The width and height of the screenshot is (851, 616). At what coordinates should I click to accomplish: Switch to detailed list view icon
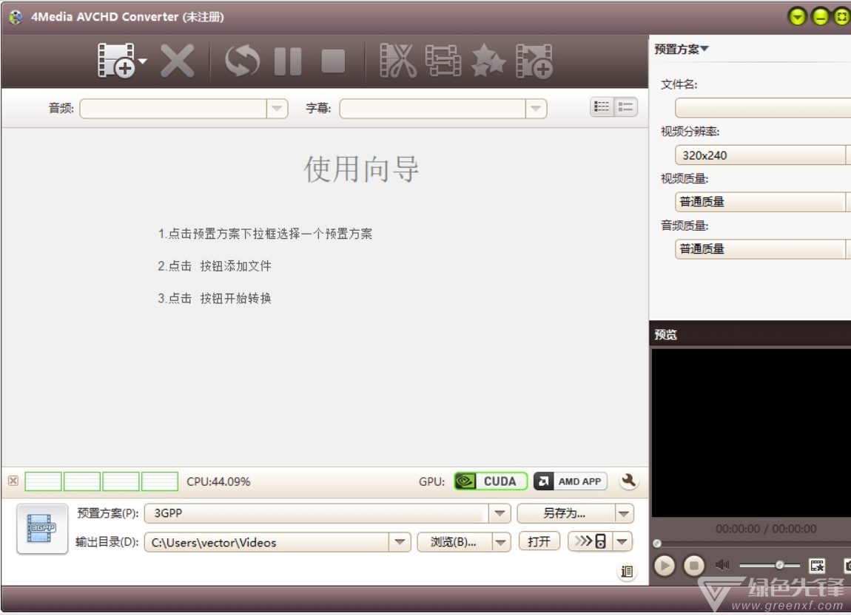(602, 106)
